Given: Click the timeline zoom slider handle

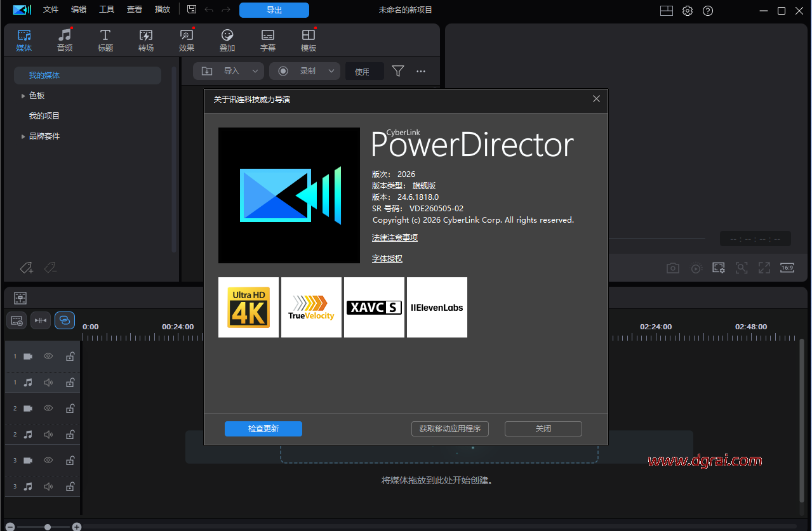Looking at the screenshot, I should [48, 527].
